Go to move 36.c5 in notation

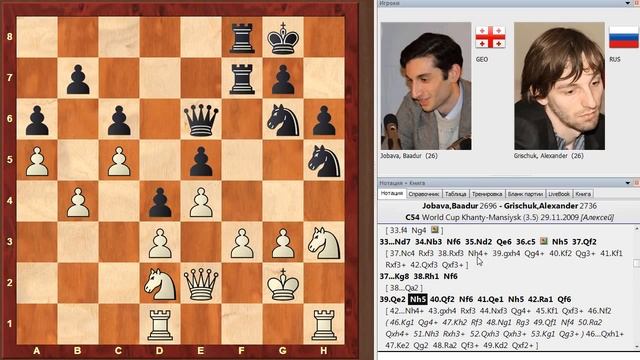pyautogui.click(x=527, y=242)
